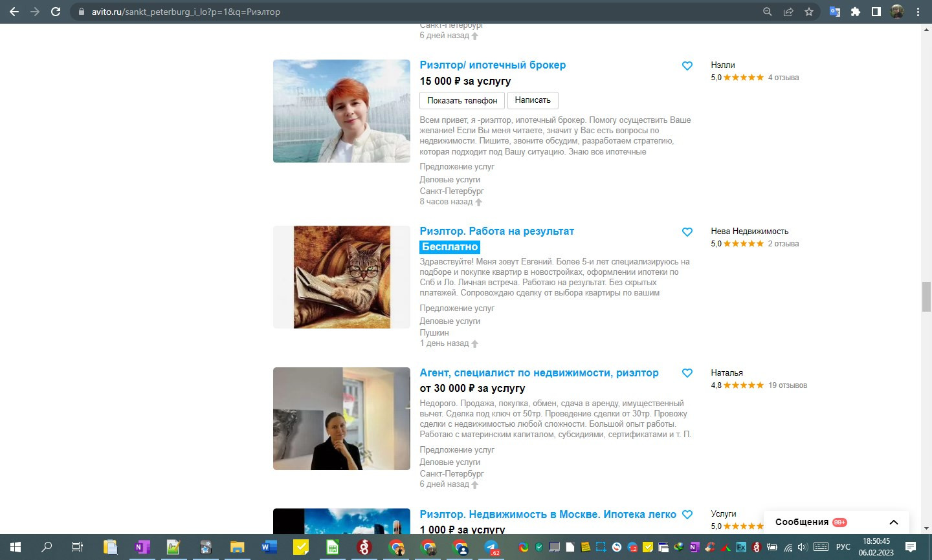The width and height of the screenshot is (932, 560).
Task: Click price 'от 30 000 ₽ за услугу'
Action: (x=472, y=388)
